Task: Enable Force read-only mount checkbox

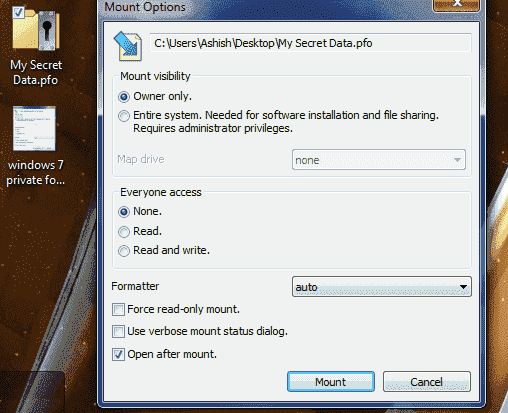Action: pyautogui.click(x=118, y=309)
